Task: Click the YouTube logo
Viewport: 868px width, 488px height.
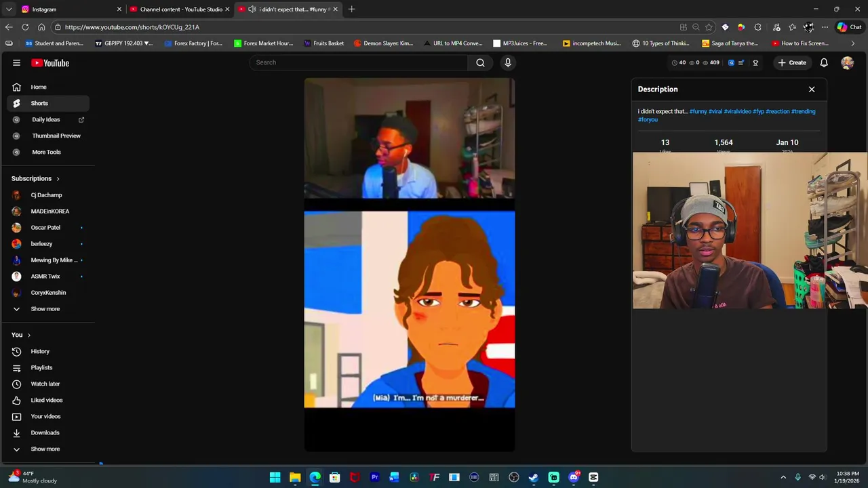Action: [x=50, y=63]
